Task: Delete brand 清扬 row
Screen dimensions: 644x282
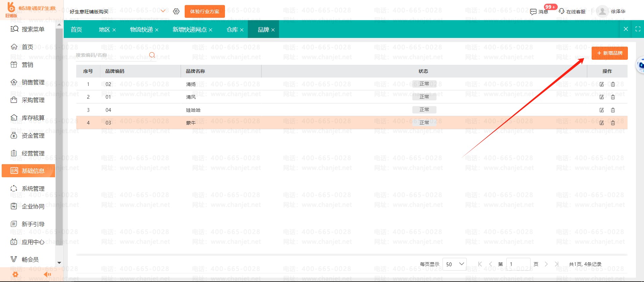Action: pyautogui.click(x=613, y=84)
